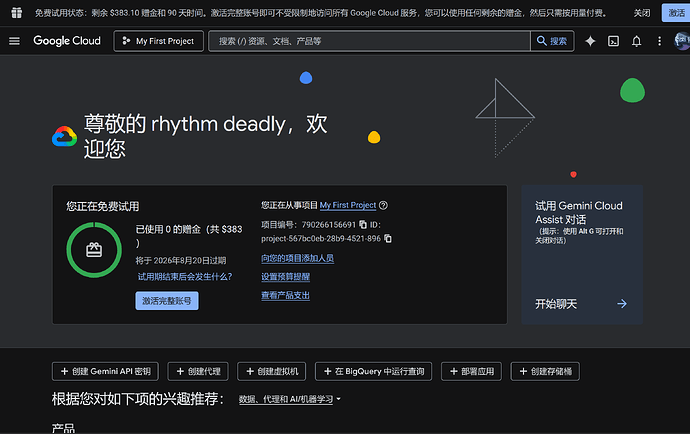Expand the 数据、代理和 AI/机器学习 interest dropdown
This screenshot has height=434, width=690.
pos(290,399)
